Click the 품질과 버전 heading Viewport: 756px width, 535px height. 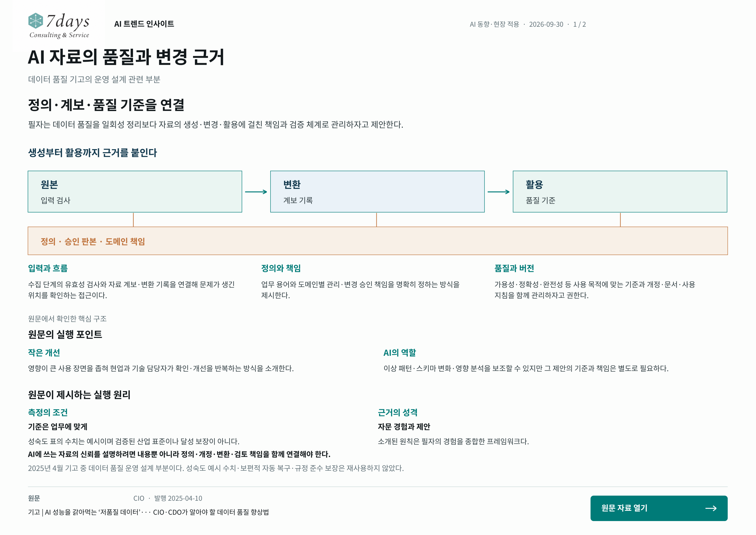(x=514, y=268)
